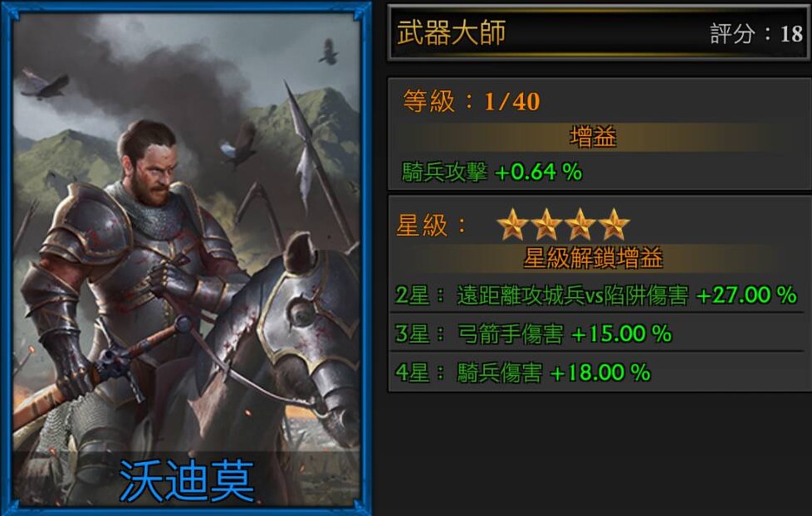Select the 等級：1/40 level text

tap(472, 101)
